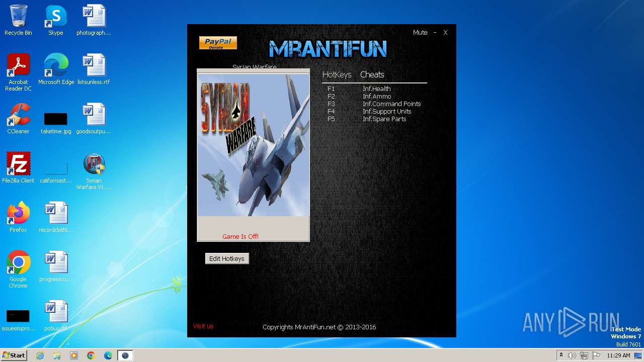Open the Windows Start menu
The height and width of the screenshot is (362, 644).
(14, 355)
